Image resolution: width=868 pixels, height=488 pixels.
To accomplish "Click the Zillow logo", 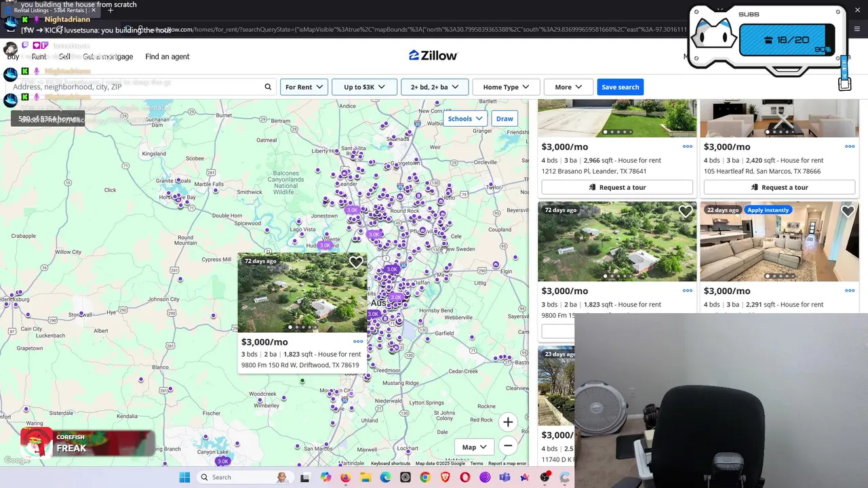I will [x=433, y=56].
